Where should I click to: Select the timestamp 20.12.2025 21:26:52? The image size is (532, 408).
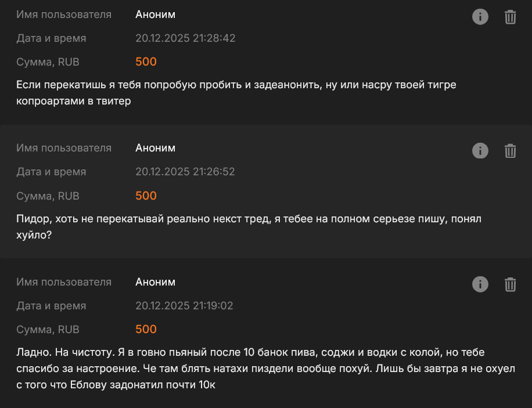pos(185,172)
